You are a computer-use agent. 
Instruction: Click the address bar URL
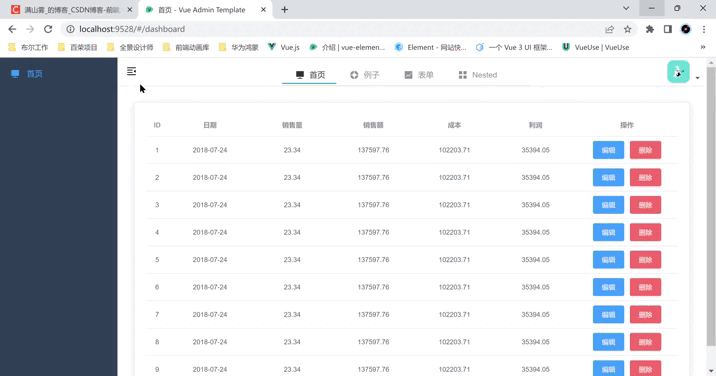(132, 29)
